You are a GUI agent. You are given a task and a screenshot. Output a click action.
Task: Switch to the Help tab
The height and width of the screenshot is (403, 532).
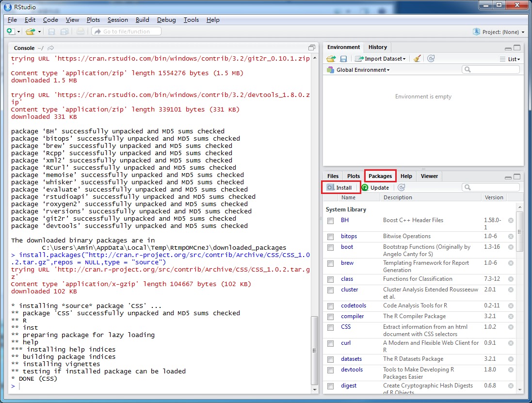coord(406,176)
